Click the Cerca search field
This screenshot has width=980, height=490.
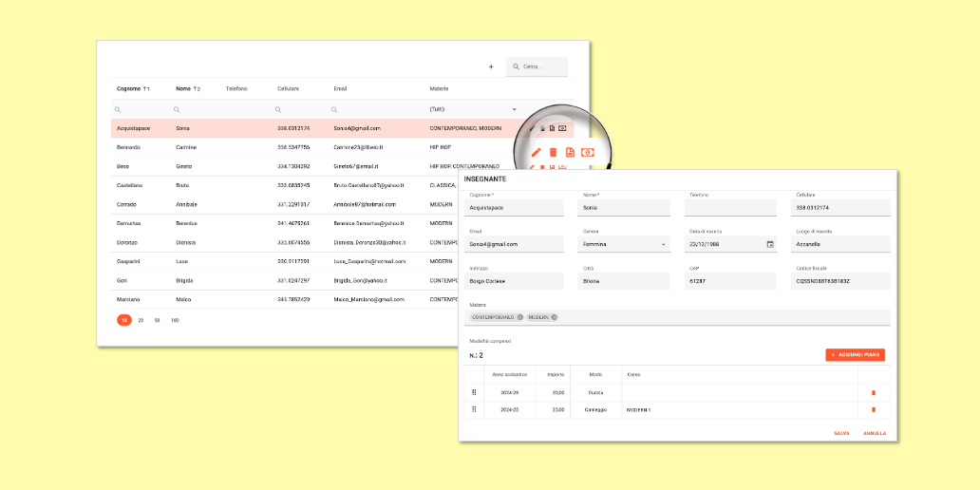pyautogui.click(x=543, y=66)
